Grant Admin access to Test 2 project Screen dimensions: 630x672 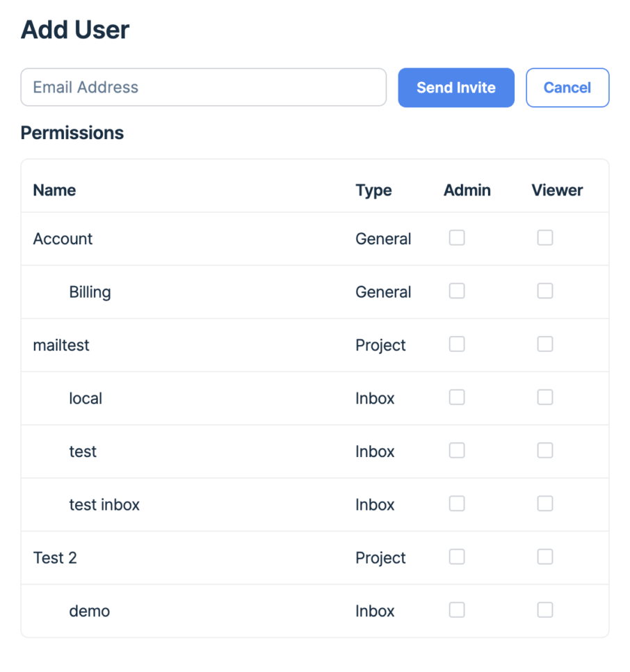pos(457,557)
